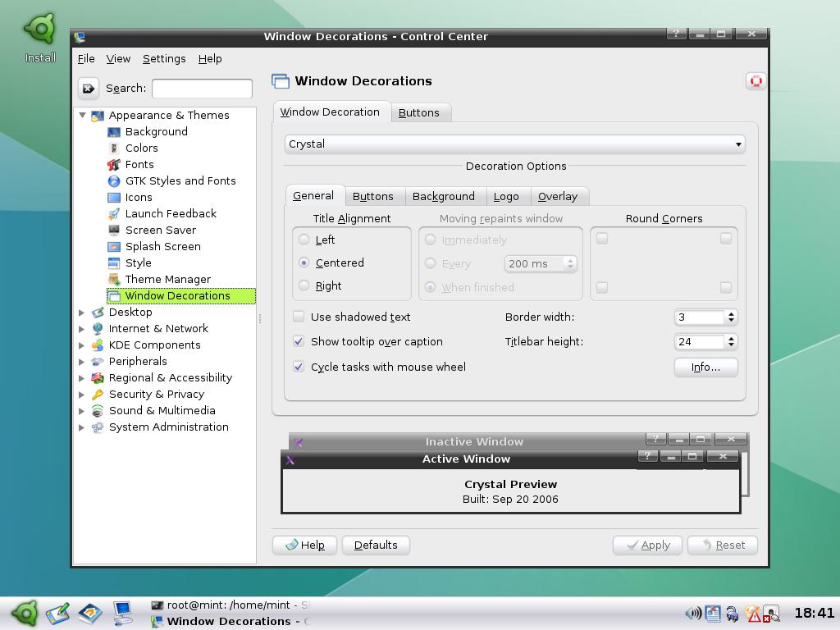Viewport: 840px width, 630px height.
Task: Expand the Peripherals category
Action: tap(81, 362)
